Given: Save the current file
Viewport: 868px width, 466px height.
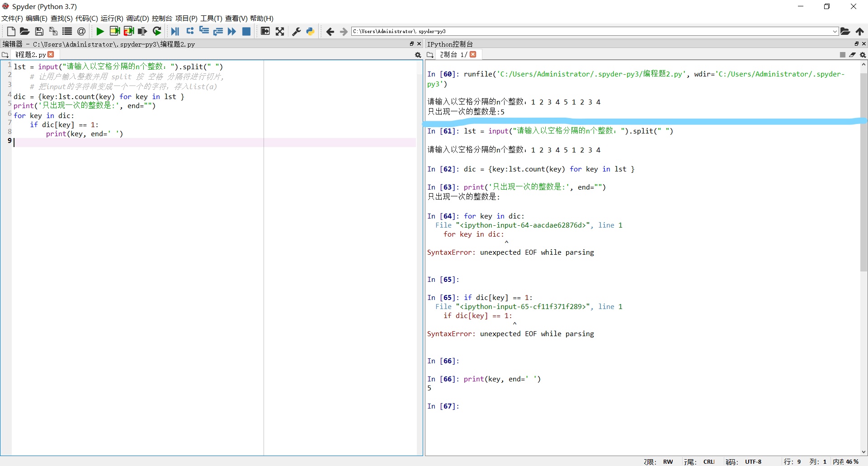Looking at the screenshot, I should click(39, 31).
